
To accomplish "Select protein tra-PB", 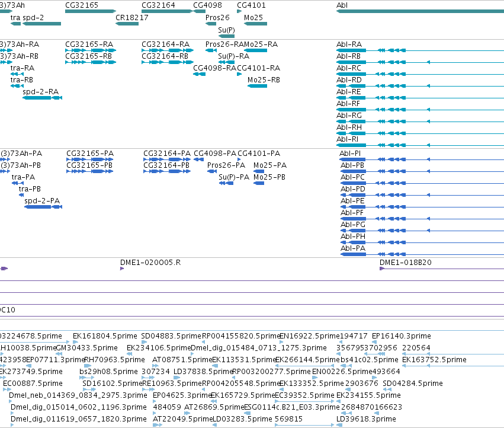I will tap(30, 189).
